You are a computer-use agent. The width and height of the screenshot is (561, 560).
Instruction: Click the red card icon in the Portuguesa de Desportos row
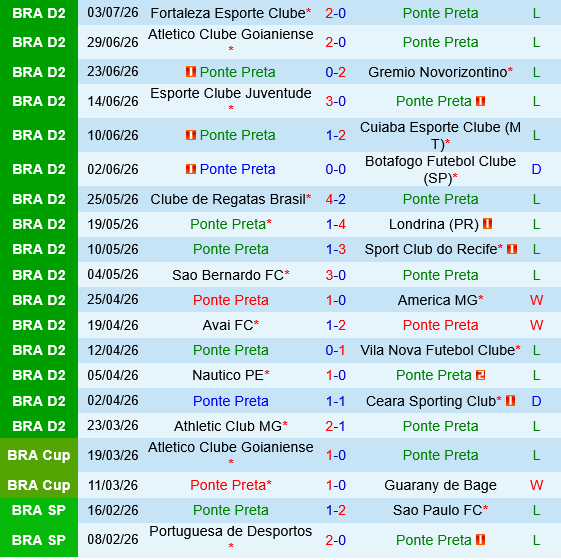coord(480,540)
